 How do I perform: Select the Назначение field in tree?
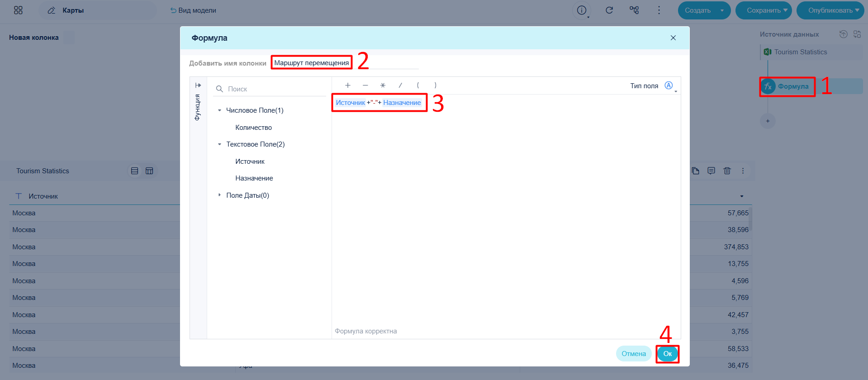tap(254, 178)
